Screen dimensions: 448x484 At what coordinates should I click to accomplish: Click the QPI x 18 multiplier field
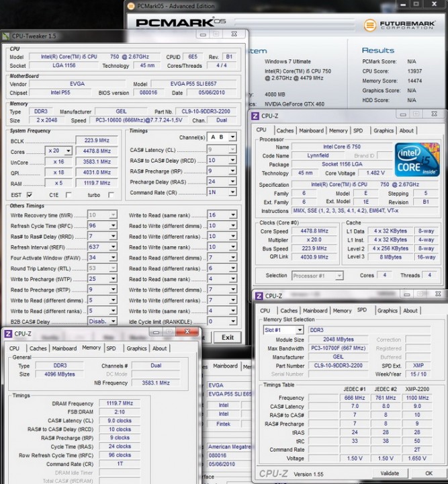tap(58, 172)
